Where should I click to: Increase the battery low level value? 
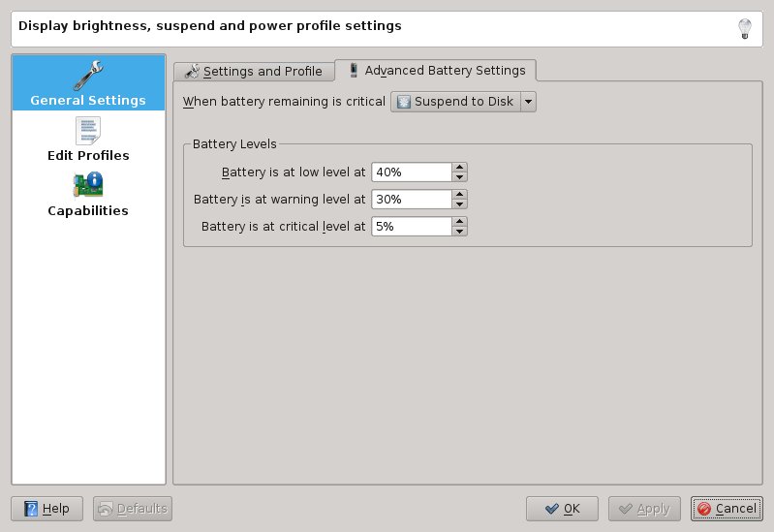tap(460, 167)
